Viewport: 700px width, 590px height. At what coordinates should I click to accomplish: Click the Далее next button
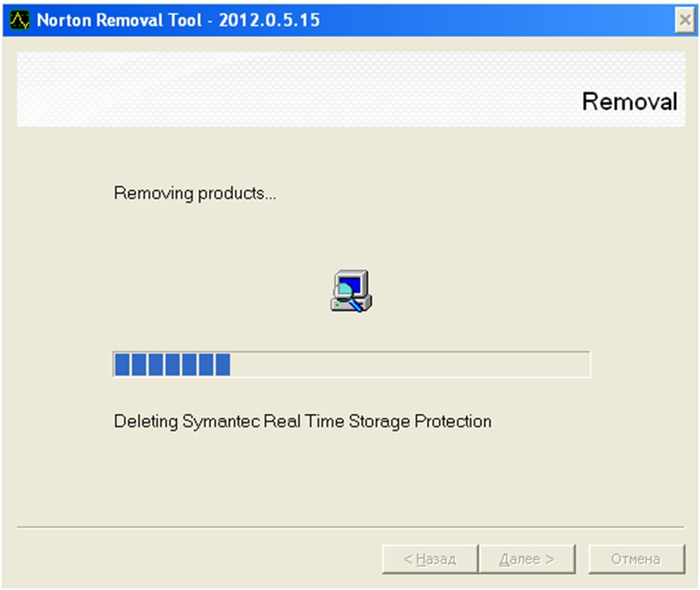(x=526, y=559)
